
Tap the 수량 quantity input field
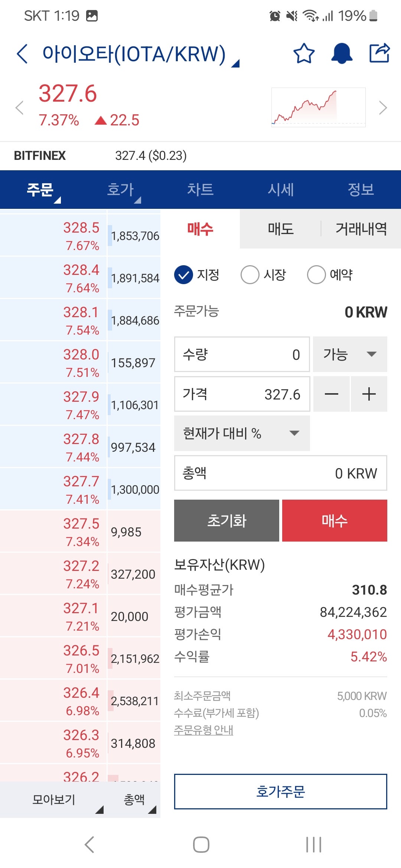[x=242, y=354]
